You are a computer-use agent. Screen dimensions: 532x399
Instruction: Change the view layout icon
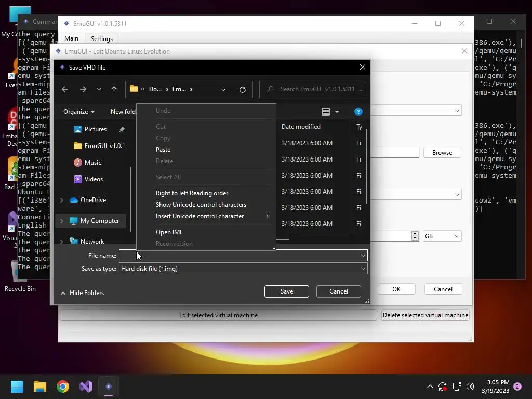pos(326,112)
